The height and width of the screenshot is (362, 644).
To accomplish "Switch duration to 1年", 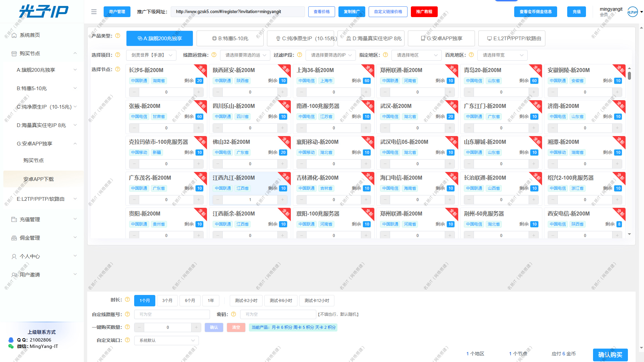I will (211, 300).
